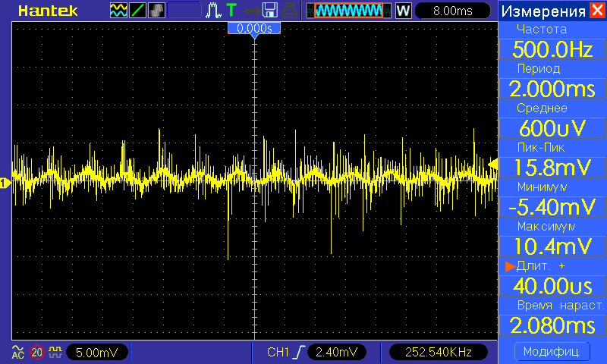Select the Максимум 10.4mV measurement item
This screenshot has height=364, width=607.
pos(552,246)
